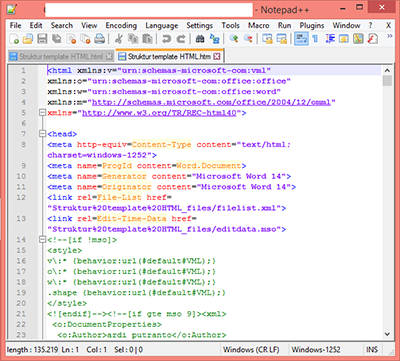Undo the last action via toolbar arrow

point(166,39)
